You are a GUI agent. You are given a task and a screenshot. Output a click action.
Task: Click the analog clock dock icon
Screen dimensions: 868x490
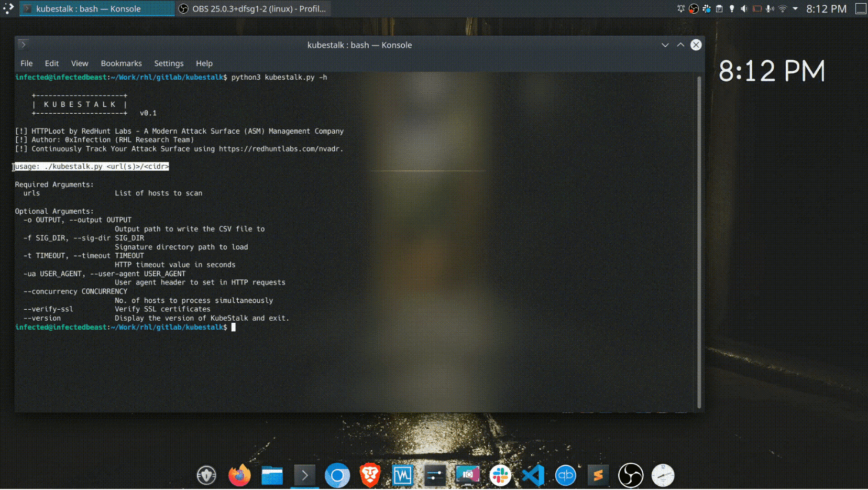click(663, 476)
